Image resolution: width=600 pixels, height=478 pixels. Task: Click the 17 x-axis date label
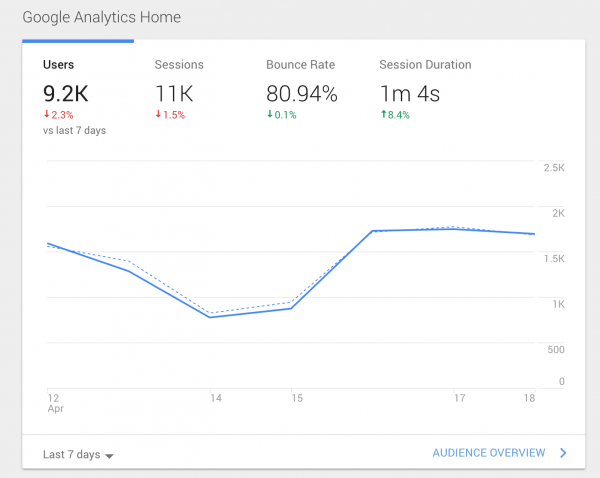[460, 398]
